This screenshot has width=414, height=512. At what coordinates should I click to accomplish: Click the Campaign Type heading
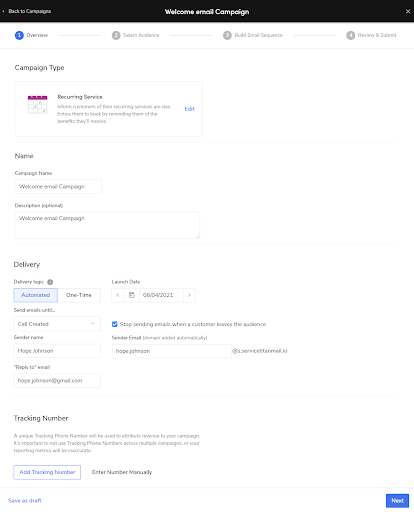click(39, 68)
